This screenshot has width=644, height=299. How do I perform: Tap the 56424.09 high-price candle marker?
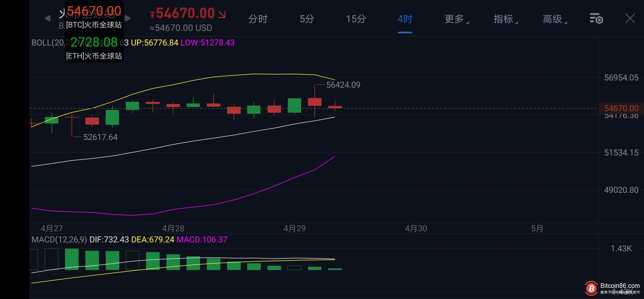tap(343, 85)
